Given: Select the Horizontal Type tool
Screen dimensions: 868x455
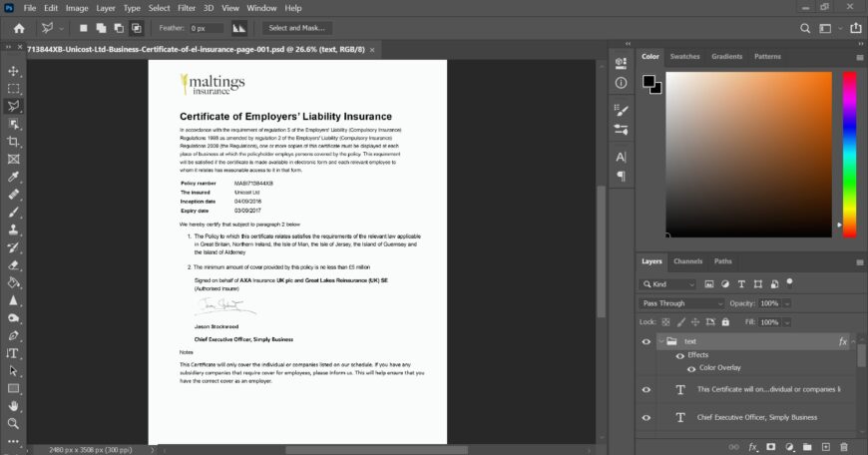Looking at the screenshot, I should point(13,353).
